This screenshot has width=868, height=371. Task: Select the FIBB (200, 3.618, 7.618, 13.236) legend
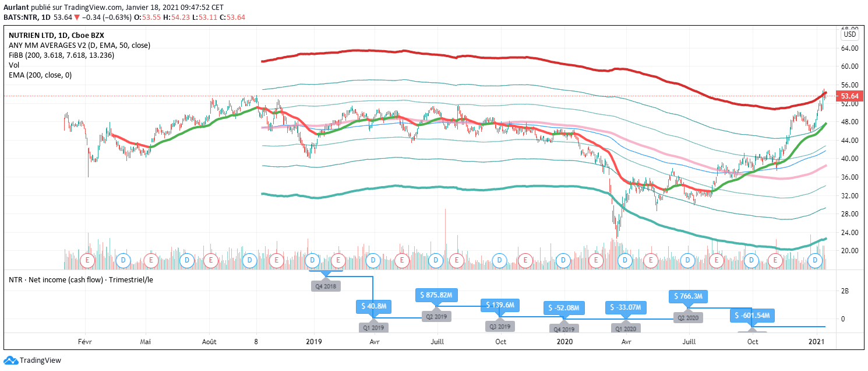tap(61, 55)
